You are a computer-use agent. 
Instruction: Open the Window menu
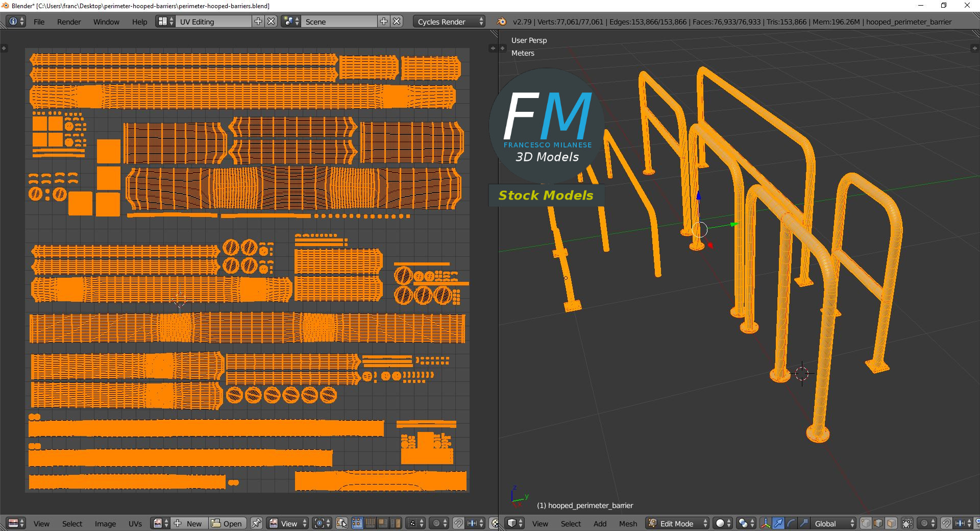[106, 21]
